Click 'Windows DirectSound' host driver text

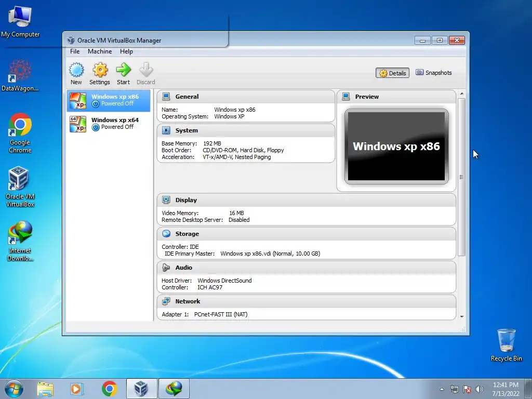click(224, 281)
